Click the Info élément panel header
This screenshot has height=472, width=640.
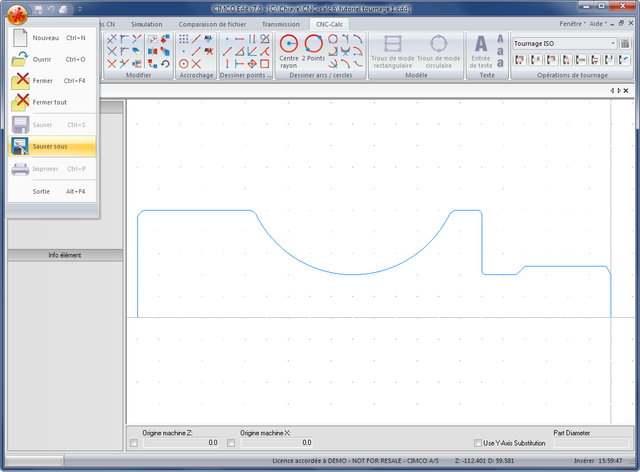coord(65,255)
